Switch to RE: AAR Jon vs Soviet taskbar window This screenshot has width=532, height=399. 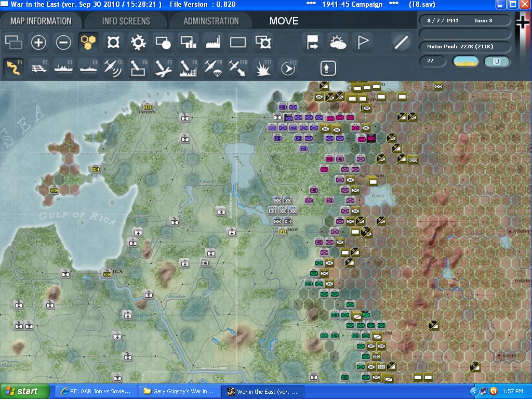(x=96, y=392)
